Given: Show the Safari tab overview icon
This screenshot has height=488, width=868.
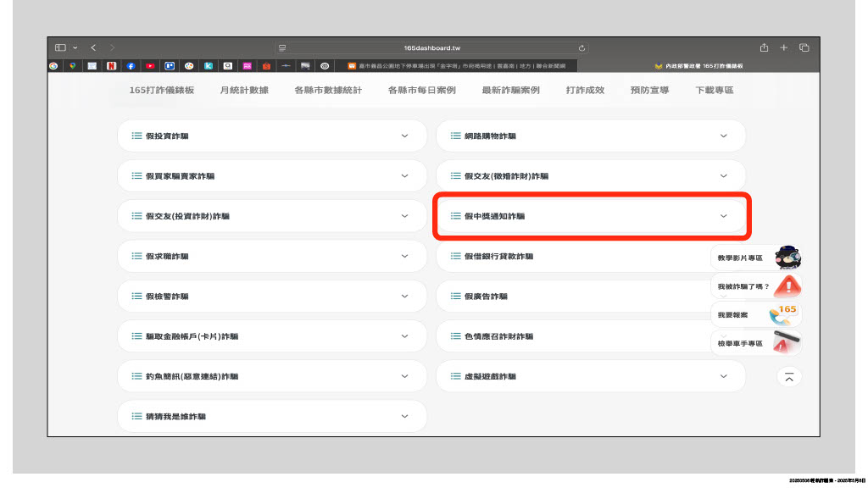Looking at the screenshot, I should [x=804, y=47].
